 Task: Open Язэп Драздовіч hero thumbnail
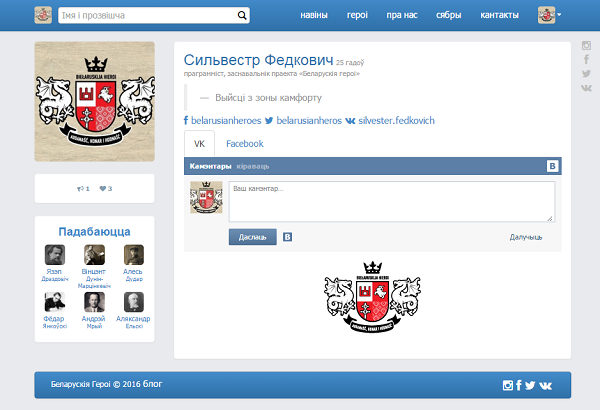(x=56, y=254)
